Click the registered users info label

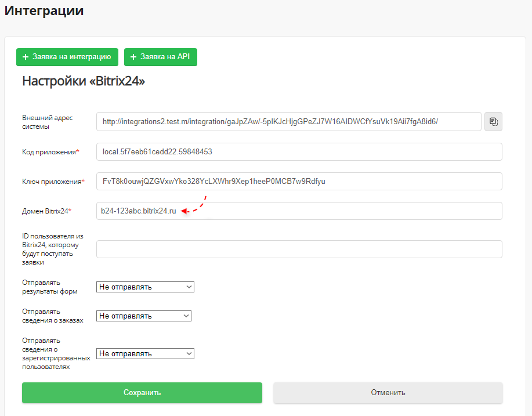point(56,353)
